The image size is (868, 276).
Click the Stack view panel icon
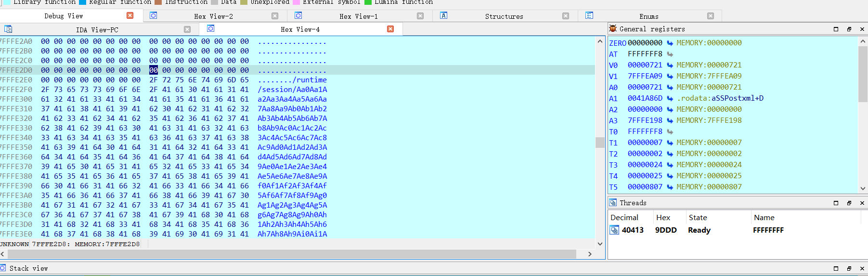(3, 268)
